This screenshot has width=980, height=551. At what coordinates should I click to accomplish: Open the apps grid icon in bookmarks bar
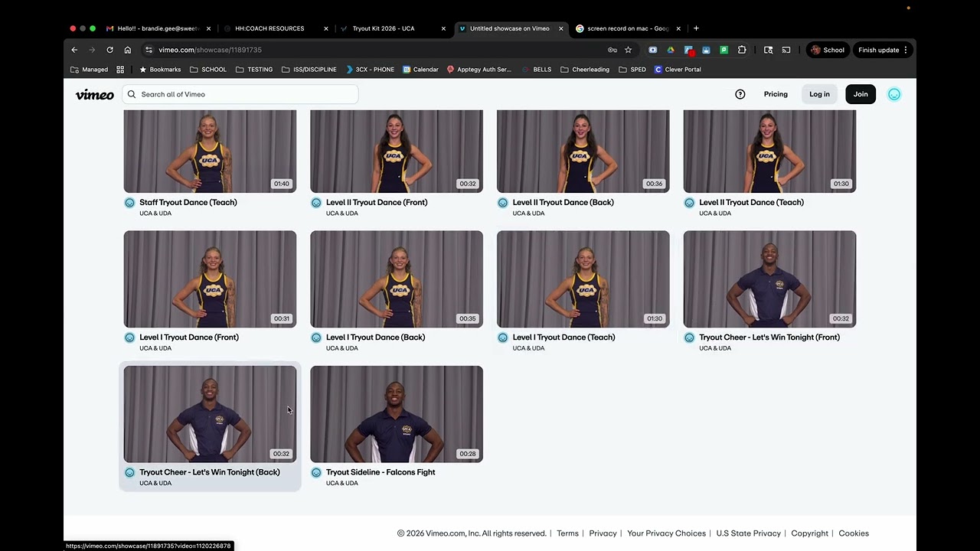click(120, 70)
